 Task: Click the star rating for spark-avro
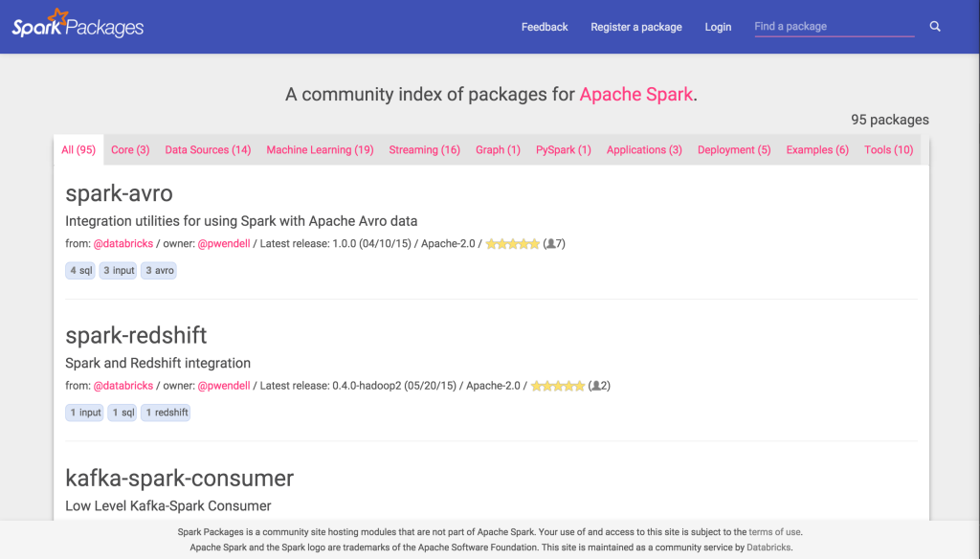(x=512, y=244)
